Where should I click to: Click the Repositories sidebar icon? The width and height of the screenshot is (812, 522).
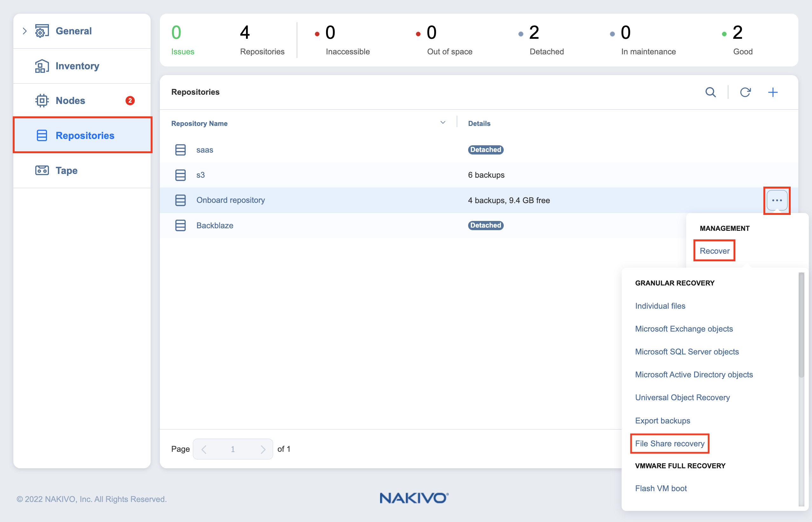click(42, 135)
